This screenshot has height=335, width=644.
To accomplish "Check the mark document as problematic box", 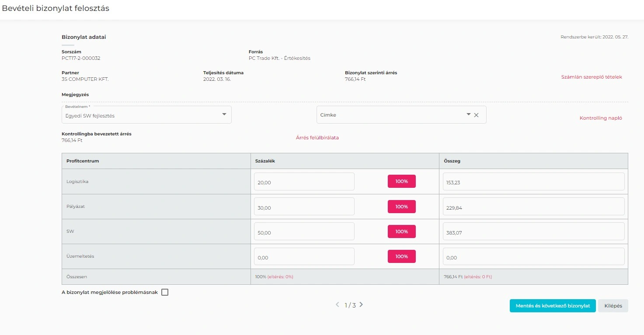I will point(165,293).
